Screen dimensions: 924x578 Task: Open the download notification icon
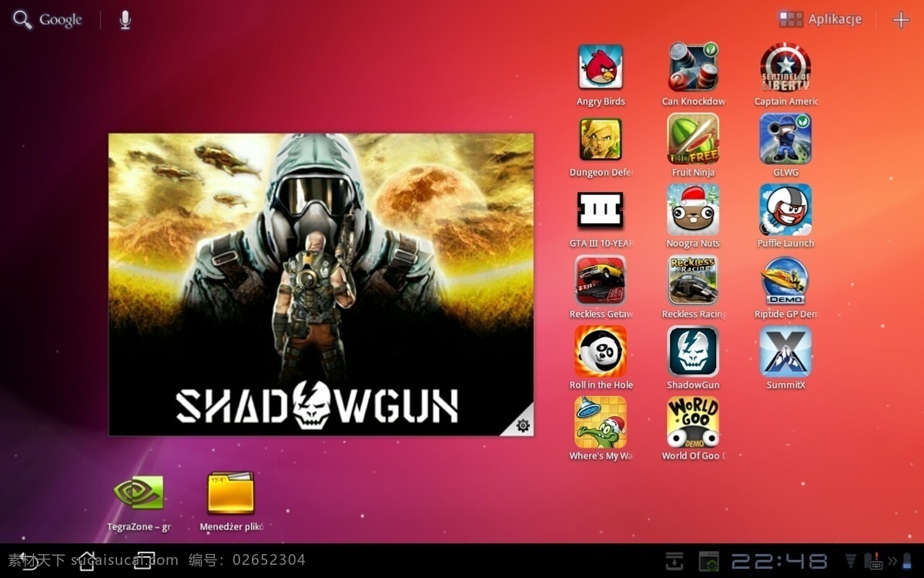click(x=675, y=561)
